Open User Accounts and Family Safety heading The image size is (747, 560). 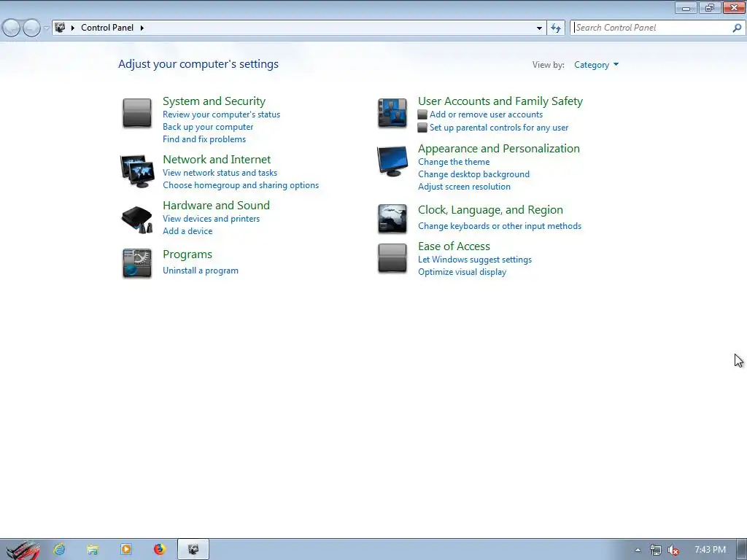(500, 101)
